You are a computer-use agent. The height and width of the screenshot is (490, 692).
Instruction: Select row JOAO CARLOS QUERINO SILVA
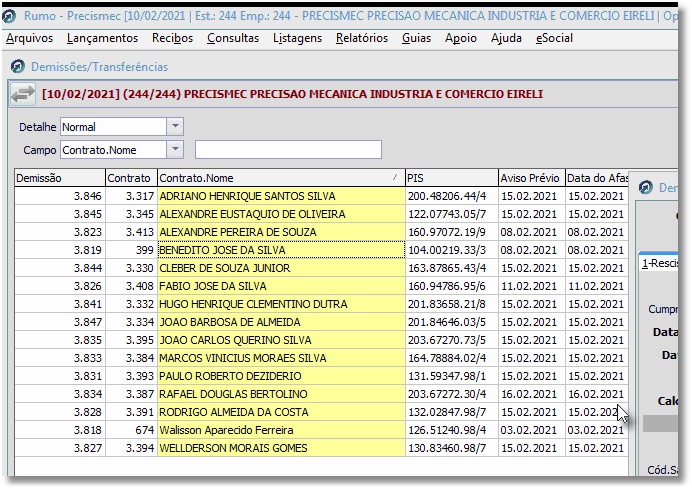click(x=321, y=340)
